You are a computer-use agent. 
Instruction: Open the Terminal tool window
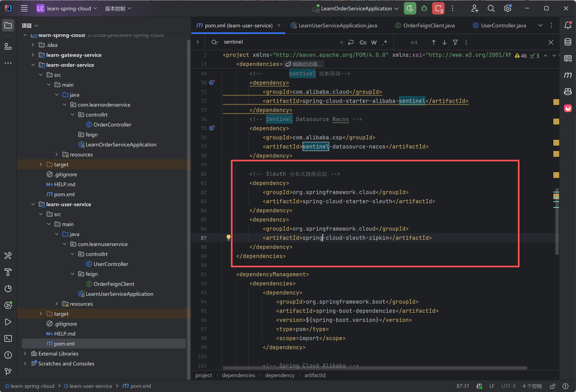(8, 338)
